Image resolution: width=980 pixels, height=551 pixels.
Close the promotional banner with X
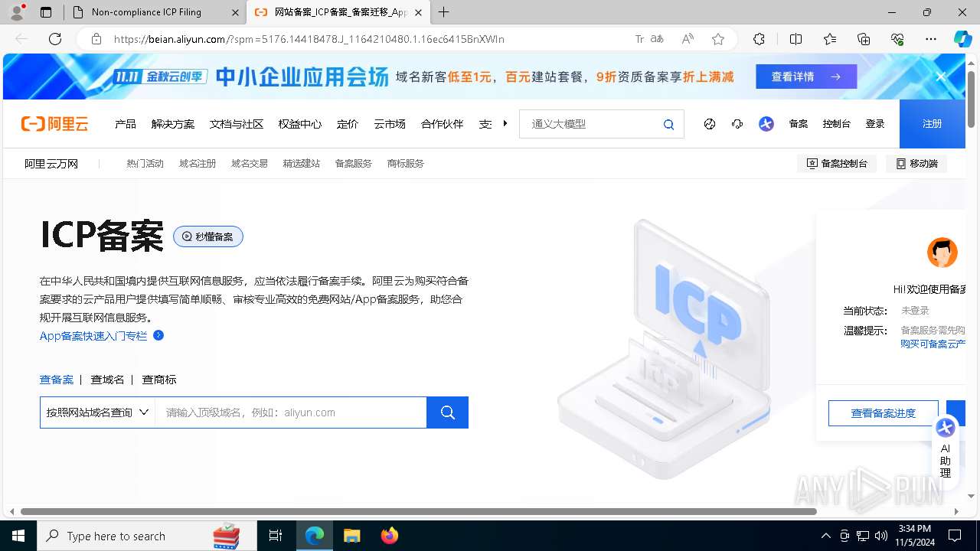coord(941,77)
